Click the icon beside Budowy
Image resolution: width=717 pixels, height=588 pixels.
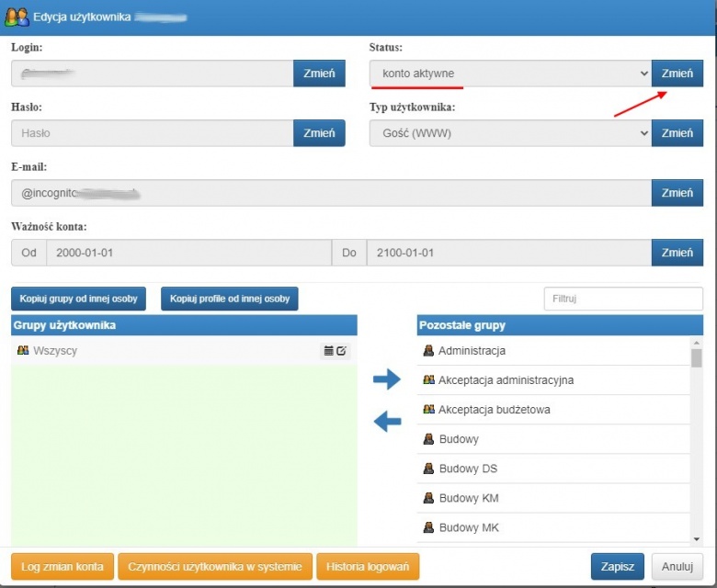[x=428, y=438]
